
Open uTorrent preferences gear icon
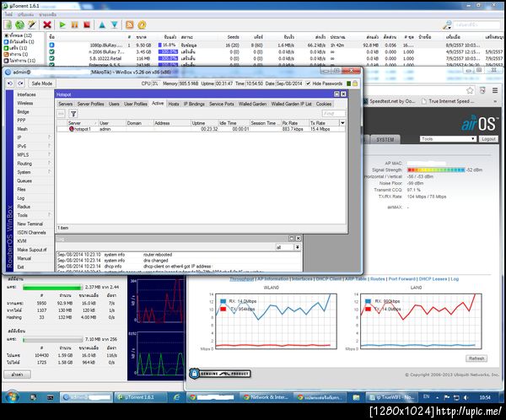pyautogui.click(x=142, y=24)
